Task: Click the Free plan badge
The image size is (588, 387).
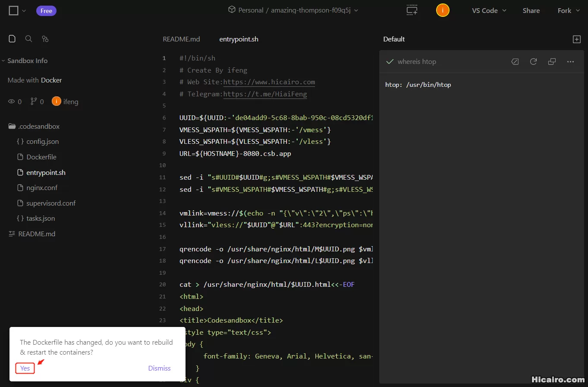Action: [46, 10]
